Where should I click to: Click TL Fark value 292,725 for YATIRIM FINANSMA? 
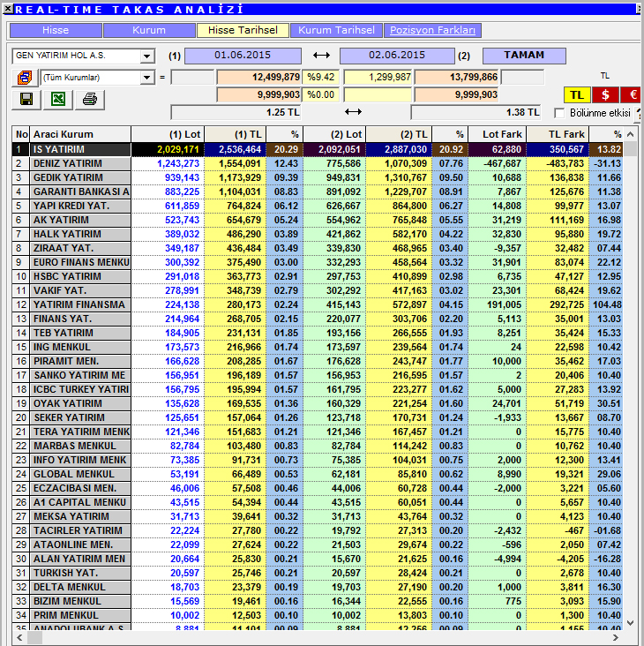(558, 304)
